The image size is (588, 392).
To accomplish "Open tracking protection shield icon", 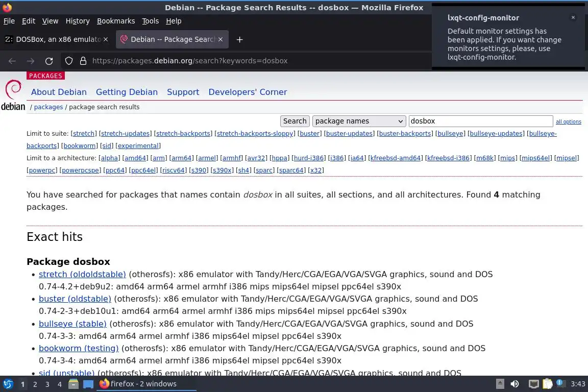I will (x=68, y=61).
